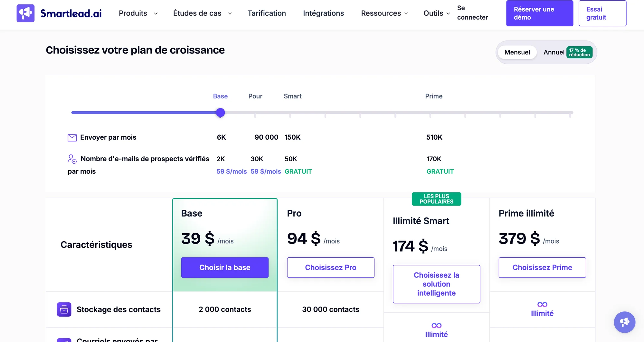This screenshot has width=644, height=342.
Task: Click the 17 % de réduction badge
Action: click(x=579, y=52)
